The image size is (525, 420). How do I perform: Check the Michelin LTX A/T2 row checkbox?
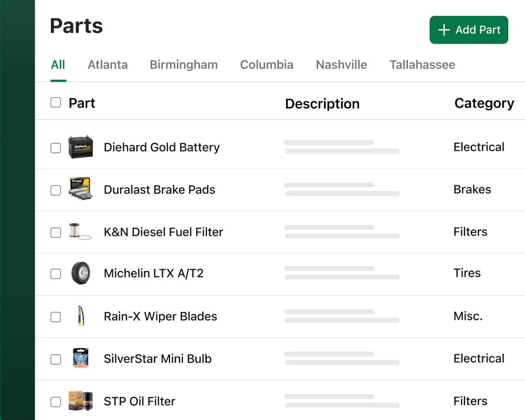[x=56, y=274]
